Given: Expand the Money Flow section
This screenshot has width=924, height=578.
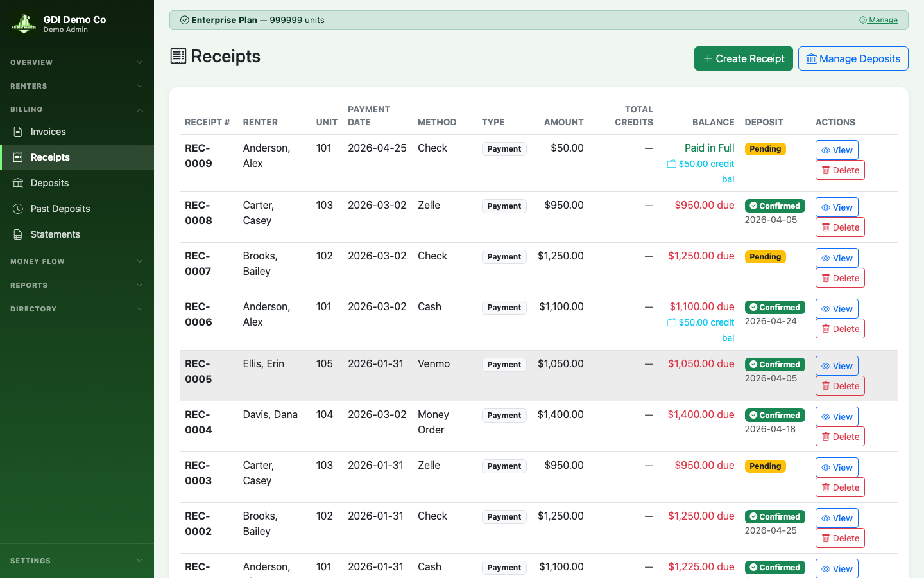Looking at the screenshot, I should (x=77, y=261).
